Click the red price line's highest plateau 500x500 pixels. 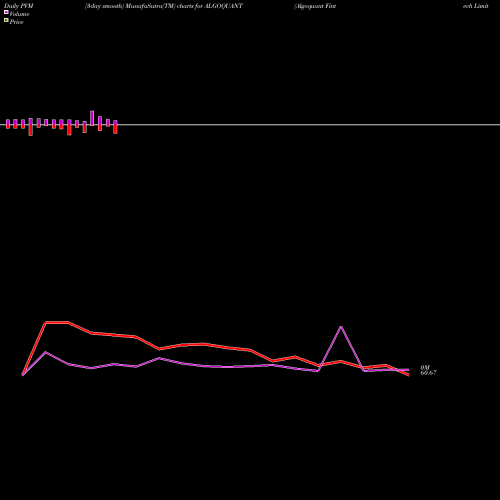57,322
